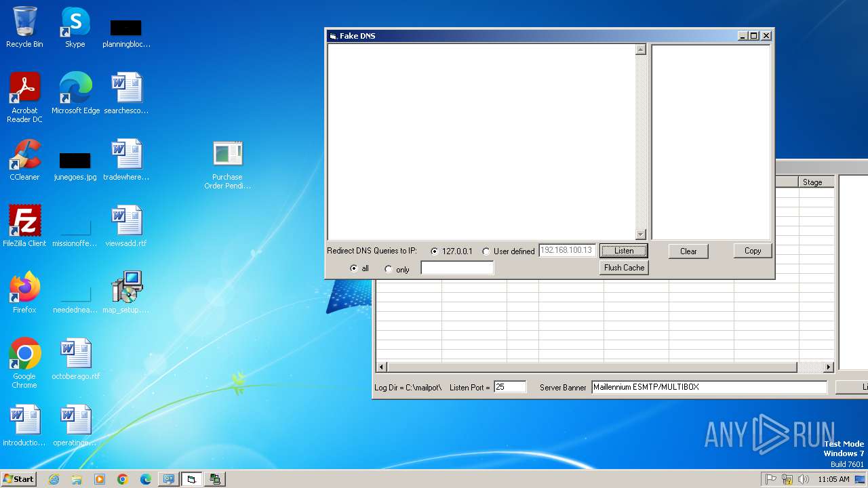Click the Listen Port field in mailpot window
Image resolution: width=868 pixels, height=488 pixels.
click(510, 387)
